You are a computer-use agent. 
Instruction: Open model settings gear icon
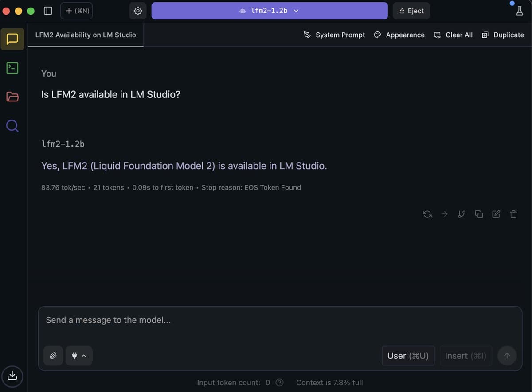(138, 11)
